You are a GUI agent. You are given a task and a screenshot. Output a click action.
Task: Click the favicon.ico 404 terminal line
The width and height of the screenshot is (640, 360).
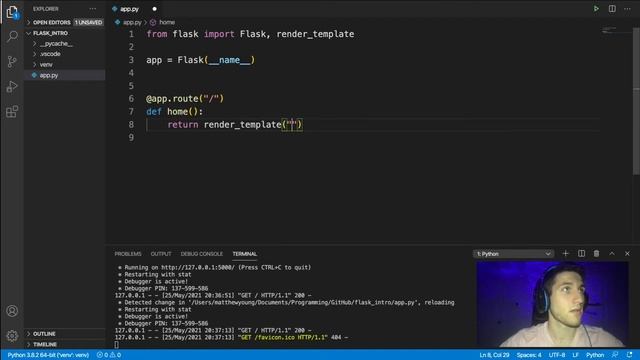click(231, 338)
